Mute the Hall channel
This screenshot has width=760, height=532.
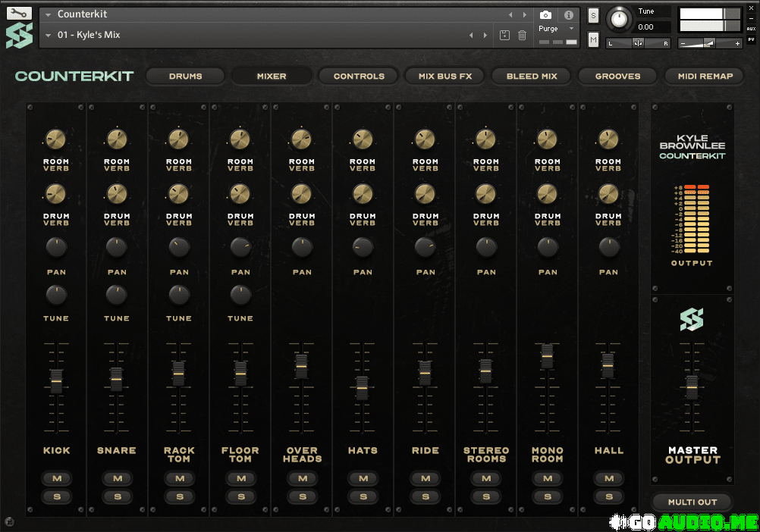(x=608, y=478)
